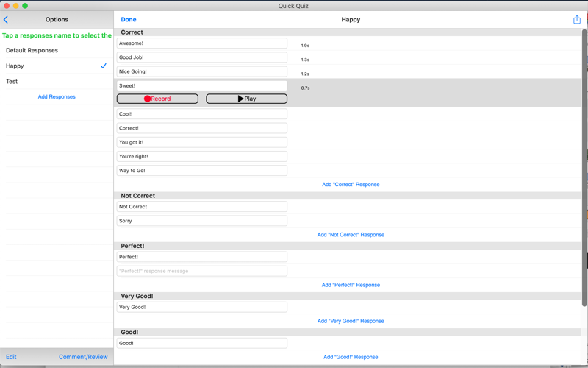The image size is (588, 368).
Task: Click the green Tap a responses name hint
Action: click(x=57, y=35)
